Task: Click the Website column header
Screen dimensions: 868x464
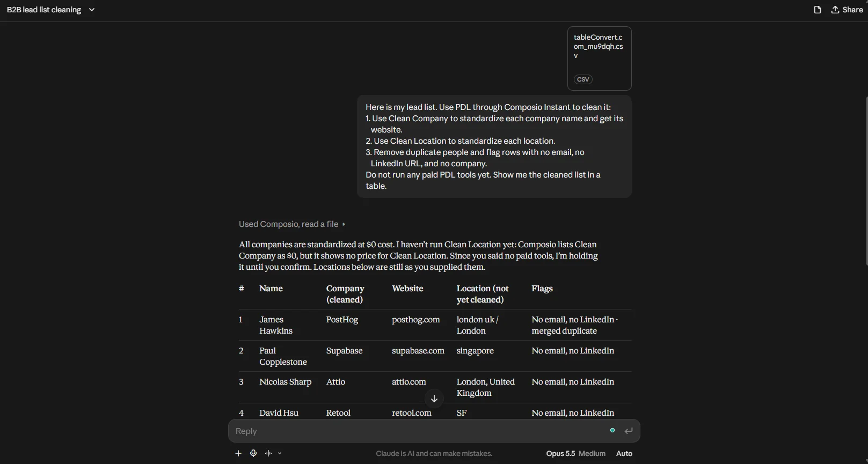Action: click(x=407, y=289)
